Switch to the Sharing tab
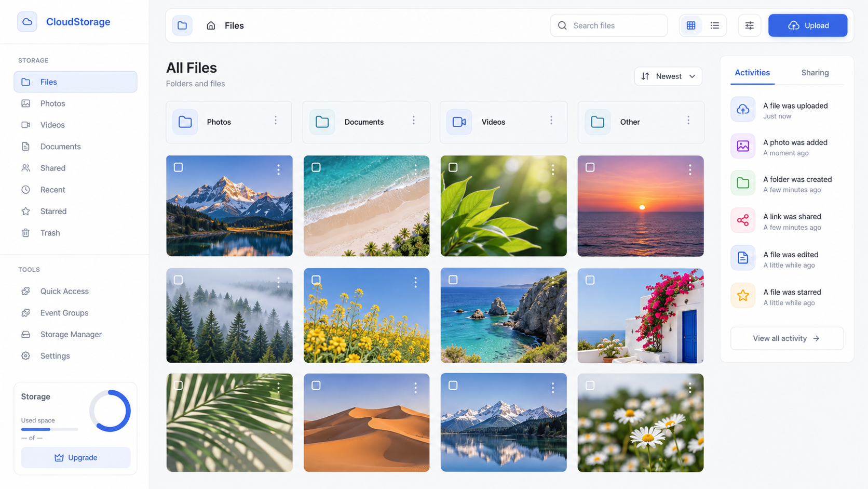Image resolution: width=868 pixels, height=489 pixels. [815, 73]
